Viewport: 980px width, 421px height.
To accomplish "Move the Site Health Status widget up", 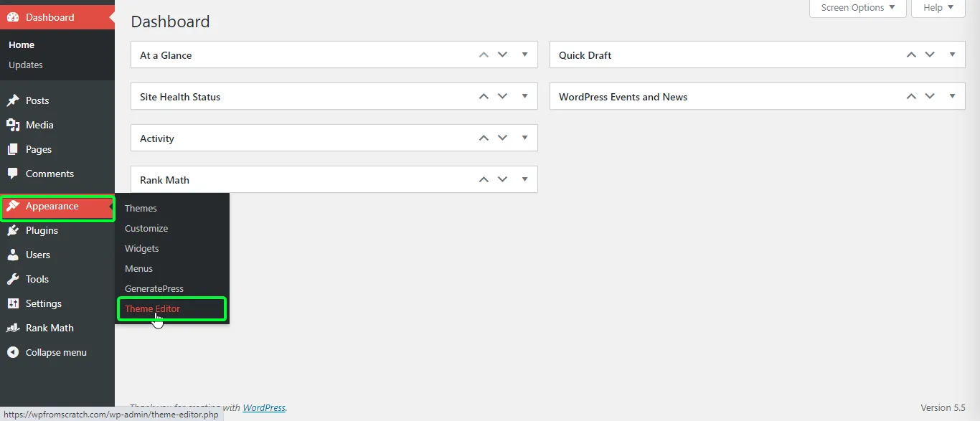I will (x=483, y=95).
